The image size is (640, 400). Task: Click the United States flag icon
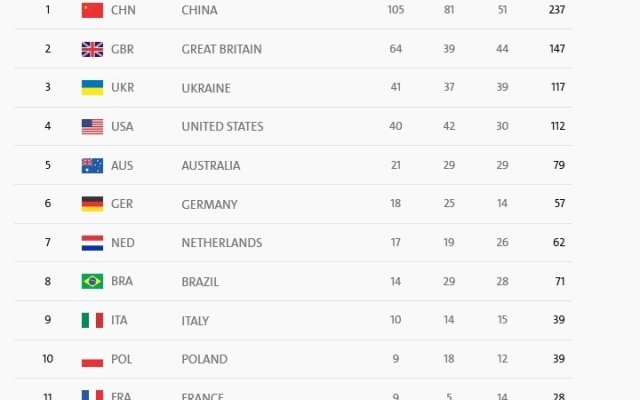click(x=92, y=127)
